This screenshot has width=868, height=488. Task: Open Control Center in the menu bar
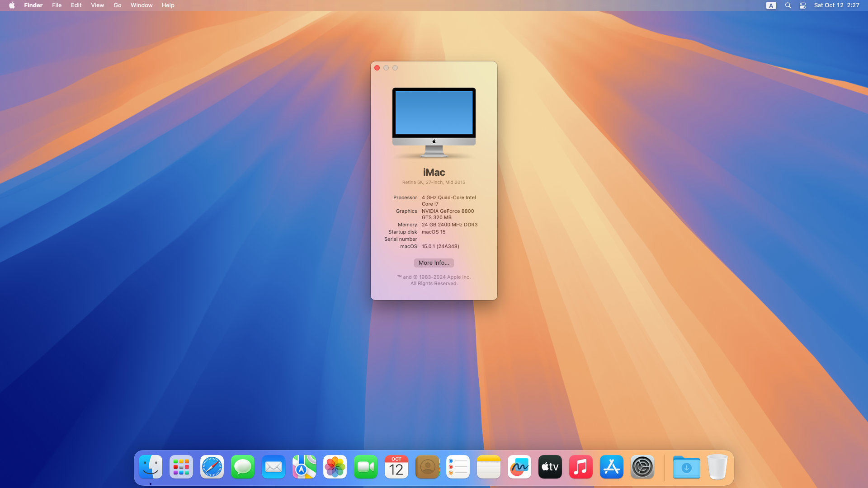click(803, 5)
